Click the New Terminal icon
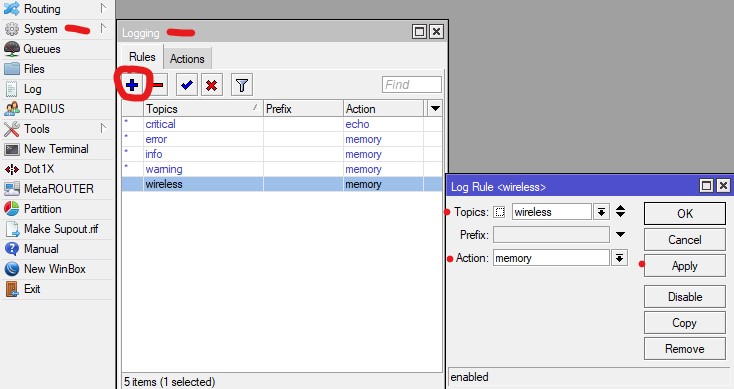 pos(12,149)
